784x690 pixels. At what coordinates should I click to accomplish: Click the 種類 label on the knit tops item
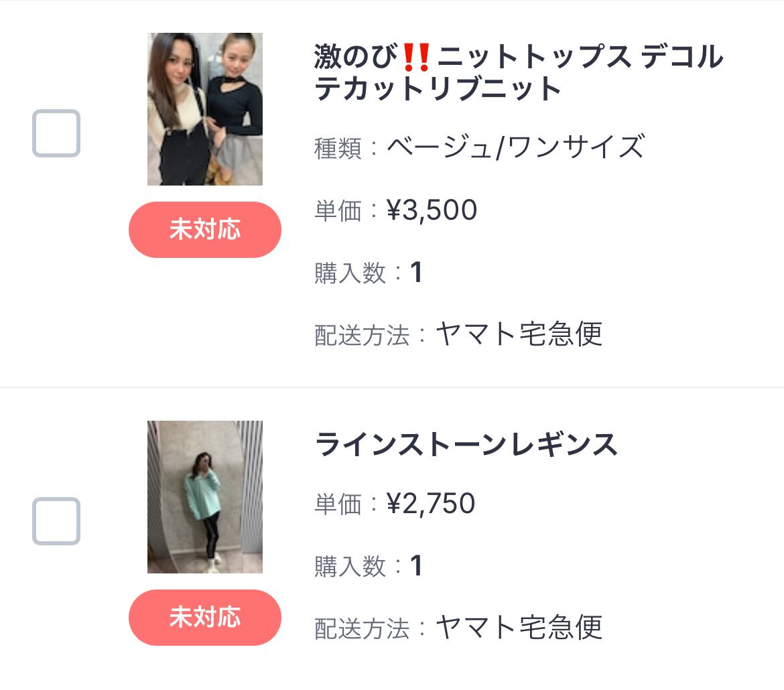coord(338,148)
